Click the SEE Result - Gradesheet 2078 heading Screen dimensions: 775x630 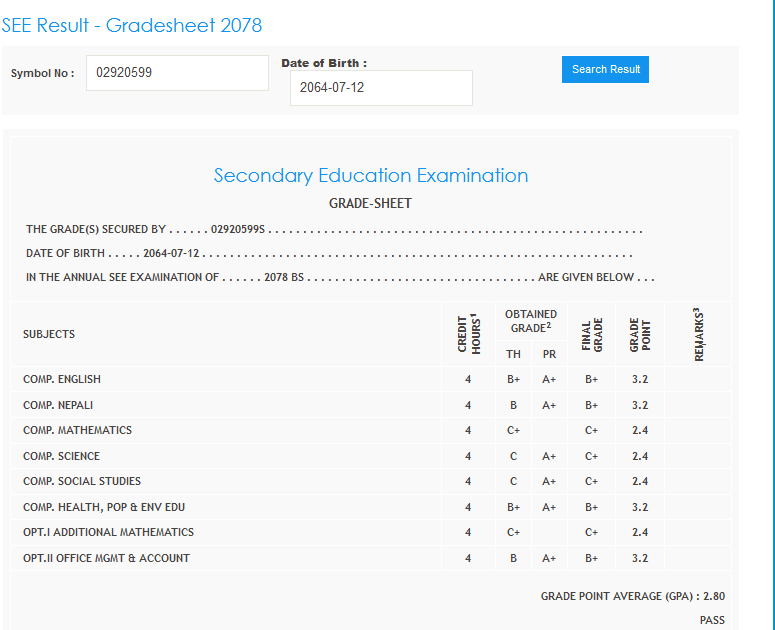[x=132, y=25]
